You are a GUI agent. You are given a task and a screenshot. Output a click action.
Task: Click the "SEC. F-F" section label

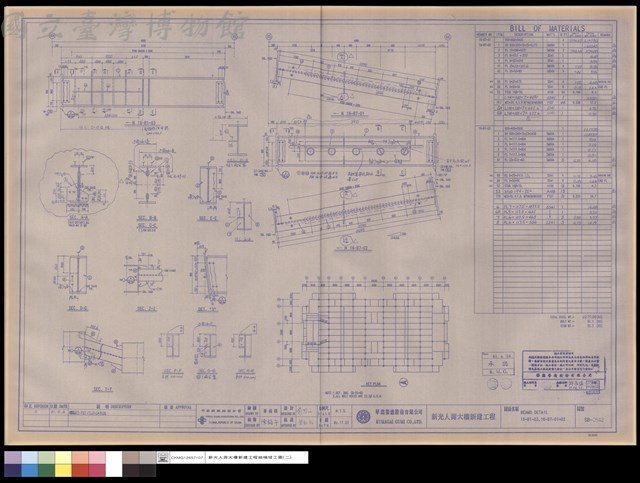point(172,372)
